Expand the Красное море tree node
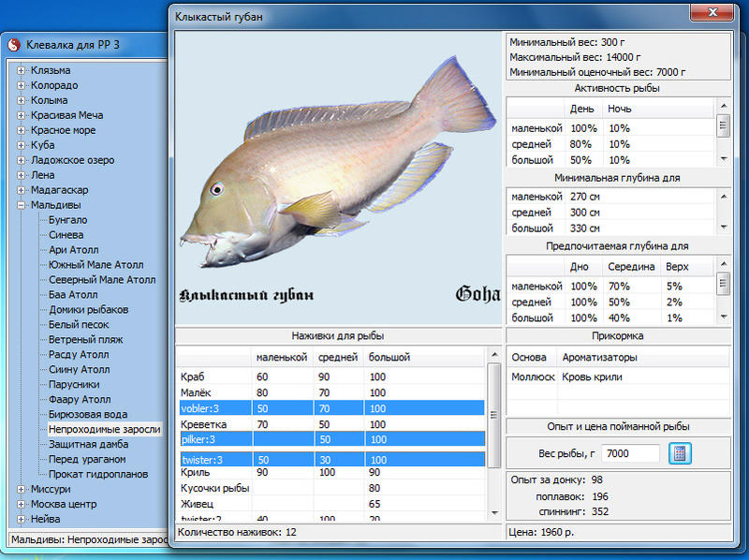This screenshot has height=560, width=749. pyautogui.click(x=22, y=130)
